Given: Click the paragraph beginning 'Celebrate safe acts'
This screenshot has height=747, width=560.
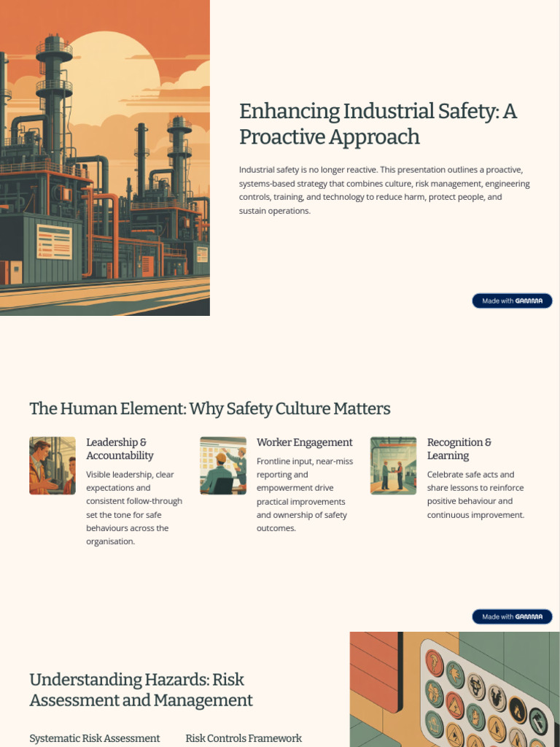Looking at the screenshot, I should 475,495.
